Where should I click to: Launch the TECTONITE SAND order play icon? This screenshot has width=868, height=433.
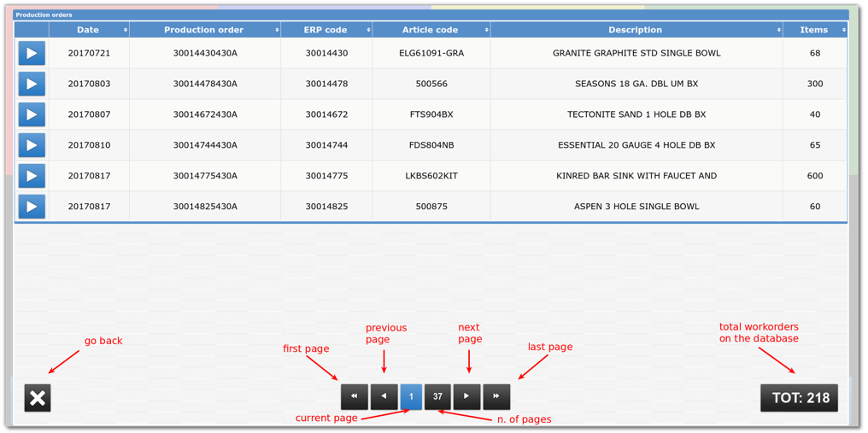point(32,114)
